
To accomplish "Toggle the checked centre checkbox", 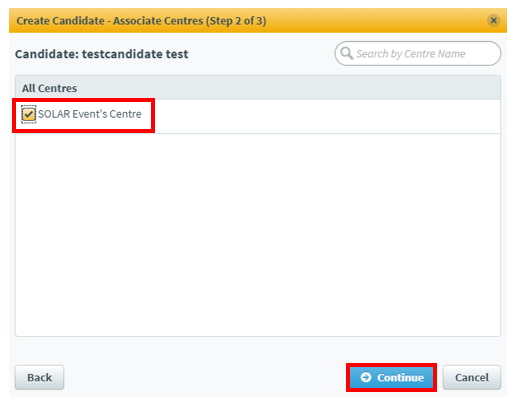I will (x=29, y=114).
